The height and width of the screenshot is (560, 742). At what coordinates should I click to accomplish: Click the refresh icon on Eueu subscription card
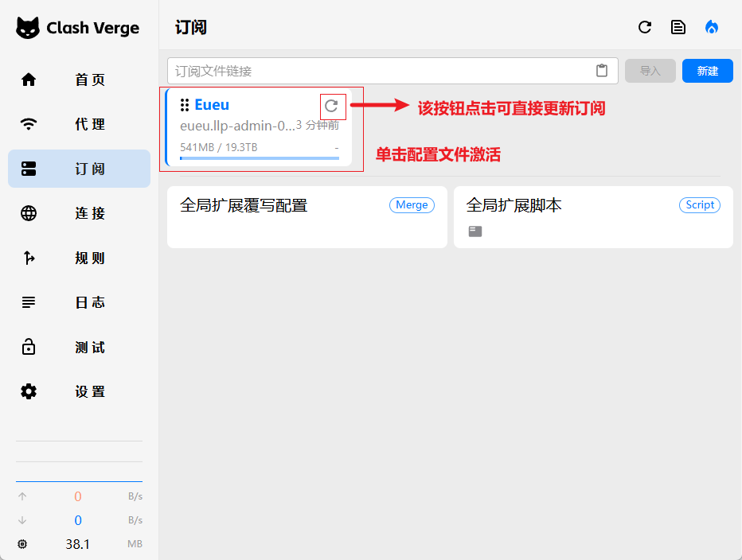[332, 106]
